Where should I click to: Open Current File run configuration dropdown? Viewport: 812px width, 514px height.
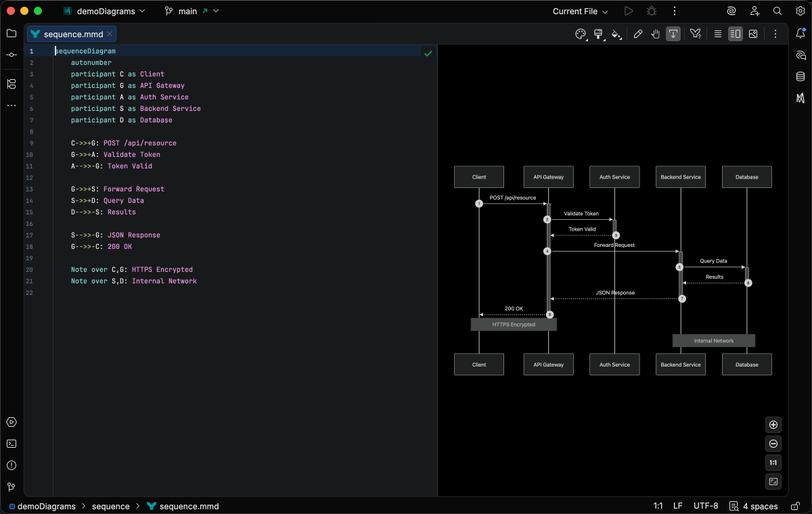pyautogui.click(x=580, y=11)
